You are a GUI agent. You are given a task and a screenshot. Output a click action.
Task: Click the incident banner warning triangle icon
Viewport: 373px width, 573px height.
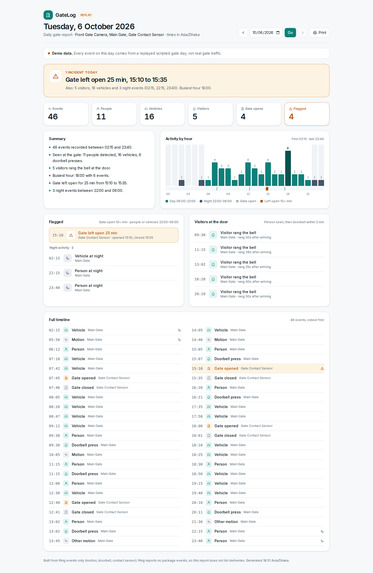pyautogui.click(x=56, y=76)
